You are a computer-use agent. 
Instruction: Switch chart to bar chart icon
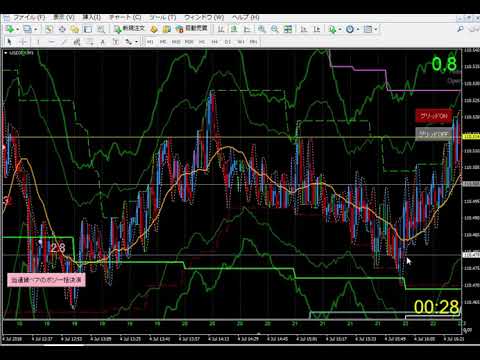click(x=221, y=29)
